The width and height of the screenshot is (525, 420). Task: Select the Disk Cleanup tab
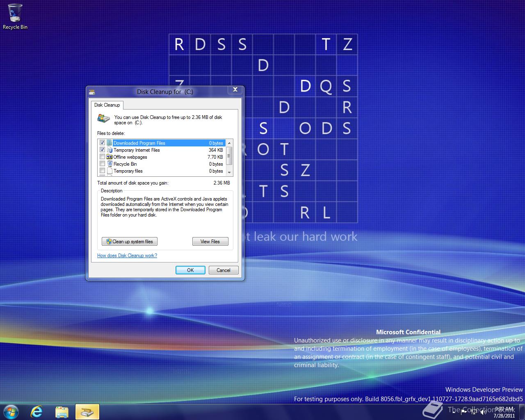107,105
